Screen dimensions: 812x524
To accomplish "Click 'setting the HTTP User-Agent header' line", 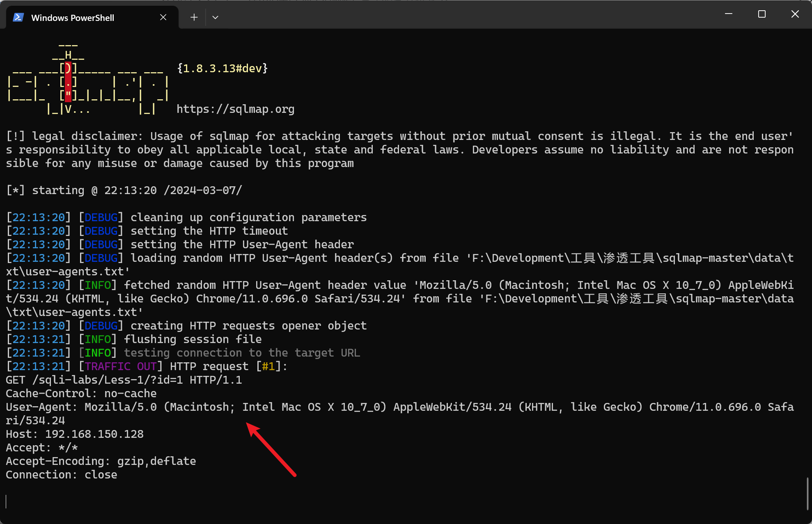I will click(x=180, y=245).
